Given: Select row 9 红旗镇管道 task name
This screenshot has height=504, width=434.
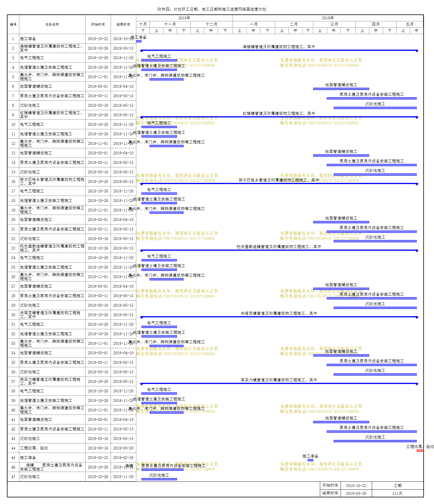Looking at the screenshot, I should point(51,115).
